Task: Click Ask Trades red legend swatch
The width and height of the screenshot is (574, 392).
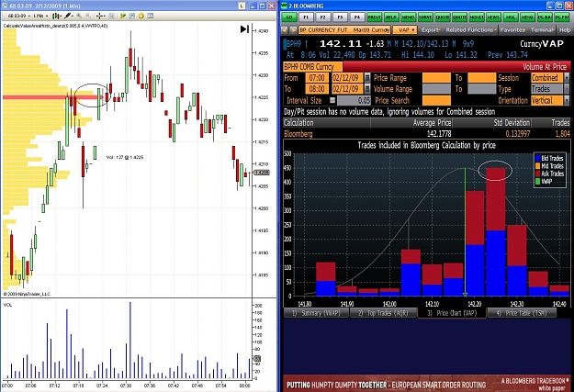Action: coord(538,174)
